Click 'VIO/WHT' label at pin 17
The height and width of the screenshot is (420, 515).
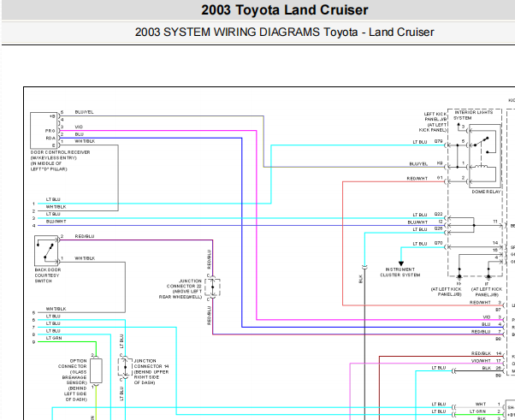481,361
